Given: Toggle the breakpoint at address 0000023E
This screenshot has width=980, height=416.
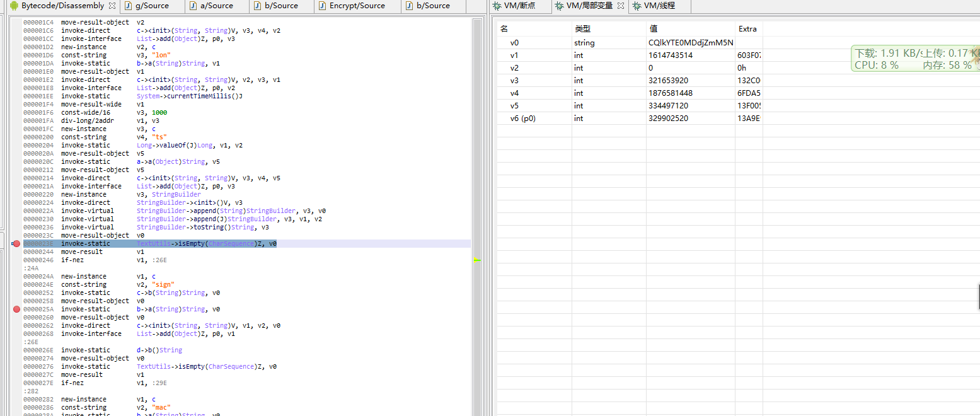Looking at the screenshot, I should coord(17,244).
